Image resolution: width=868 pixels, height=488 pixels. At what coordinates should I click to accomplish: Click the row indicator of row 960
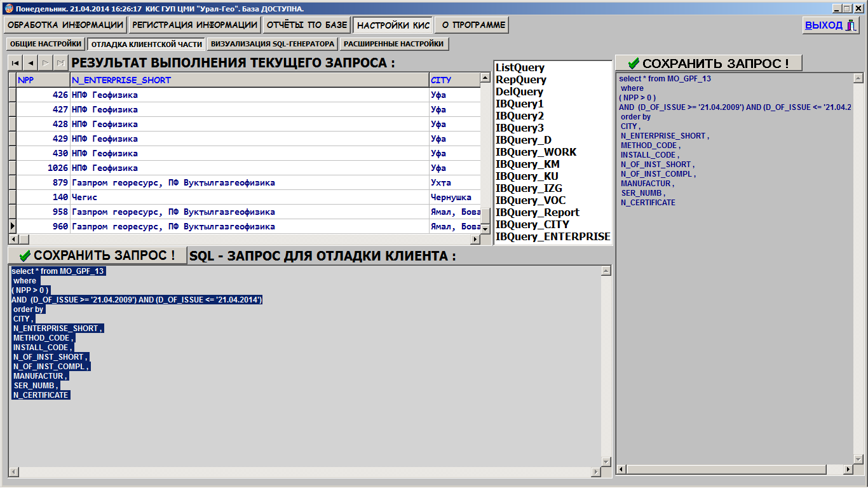pyautogui.click(x=12, y=226)
